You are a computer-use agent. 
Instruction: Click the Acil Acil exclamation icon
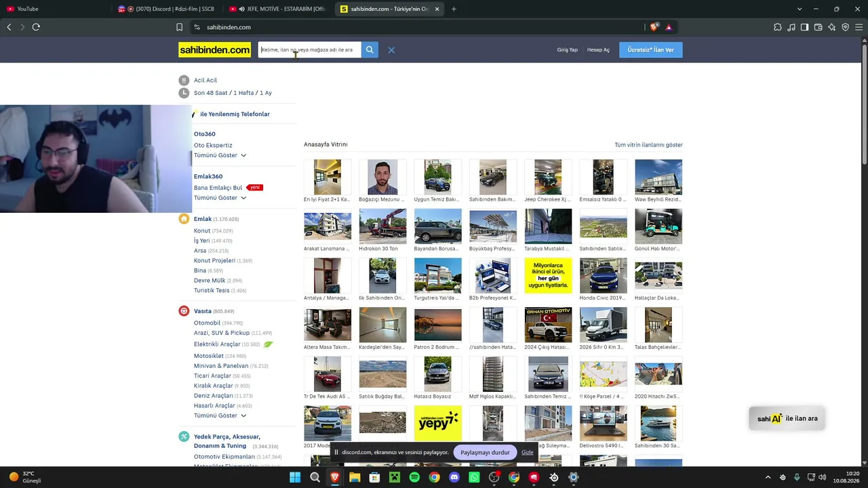tap(184, 80)
